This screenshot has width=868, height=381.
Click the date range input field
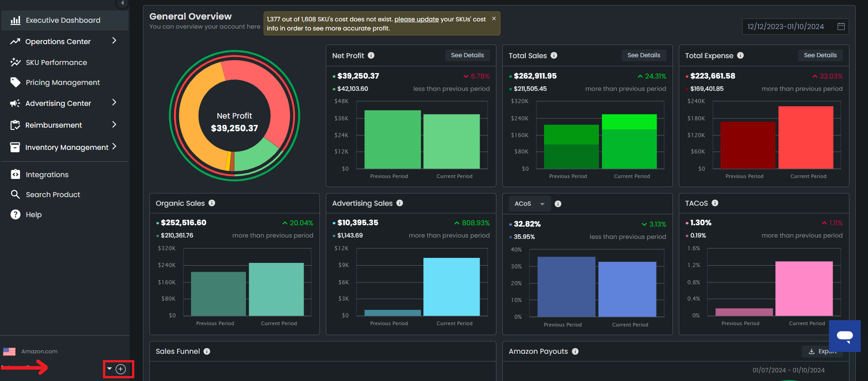[785, 26]
